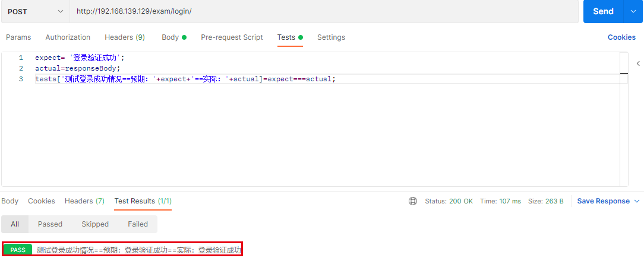Open the POST method dropdown
Screen dimensions: 644x258
(35, 11)
